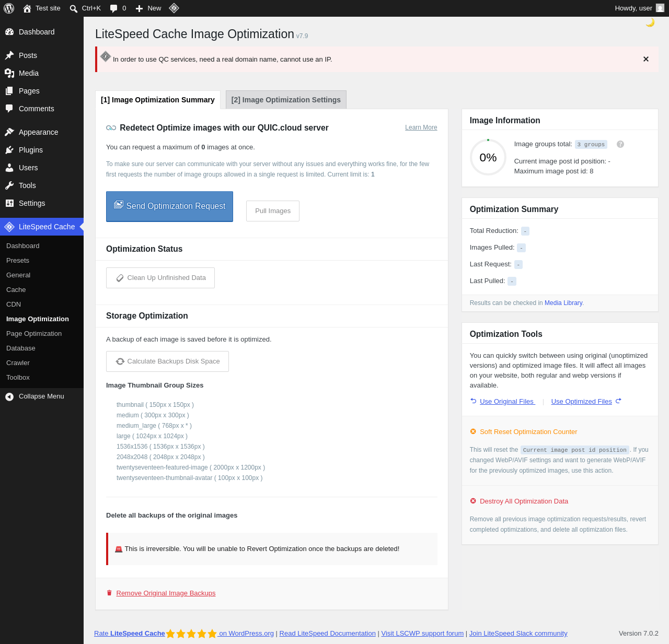Image resolution: width=669 pixels, height=644 pixels.
Task: Click Calculate Backups Disk Space
Action: pos(167,361)
